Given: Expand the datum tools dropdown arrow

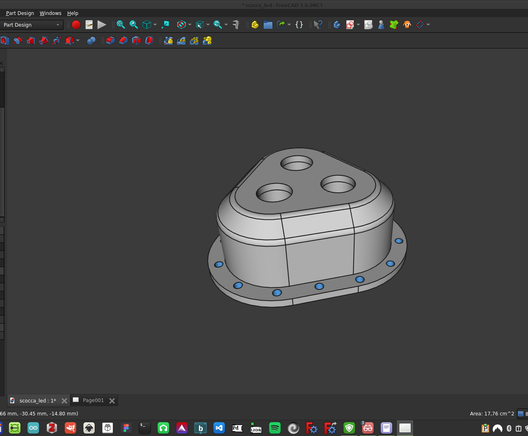Looking at the screenshot, I should coord(428,25).
